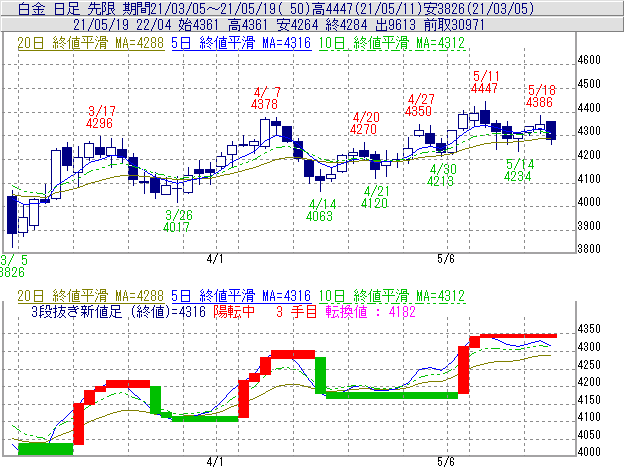Click the 4/1 date marker on upper chart
Viewport: 624px width, 473px height.
[x=215, y=259]
